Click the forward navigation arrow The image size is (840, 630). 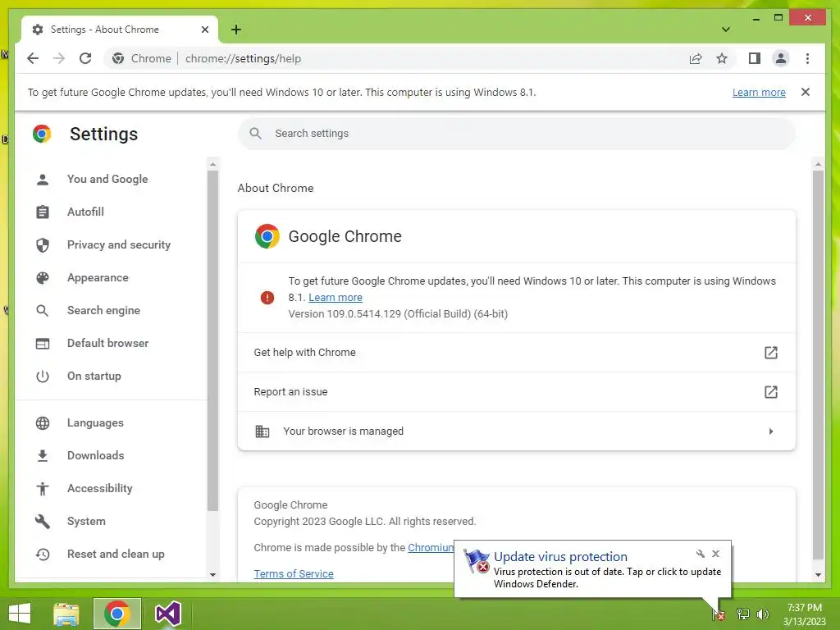coord(59,58)
